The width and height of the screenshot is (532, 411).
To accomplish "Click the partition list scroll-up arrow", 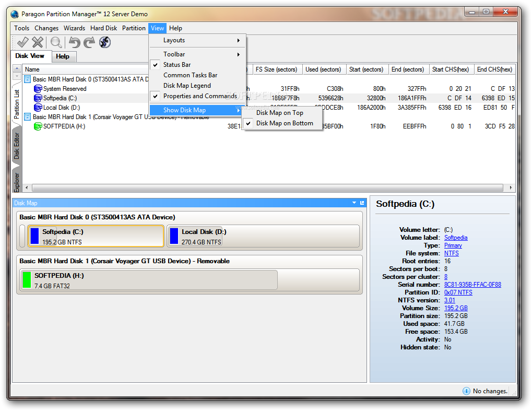I will coord(17,68).
